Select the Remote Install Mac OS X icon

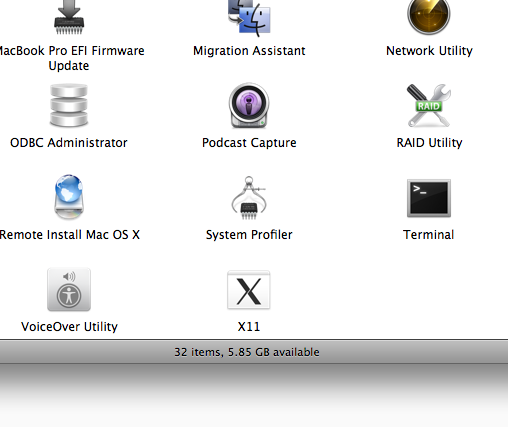tap(69, 197)
